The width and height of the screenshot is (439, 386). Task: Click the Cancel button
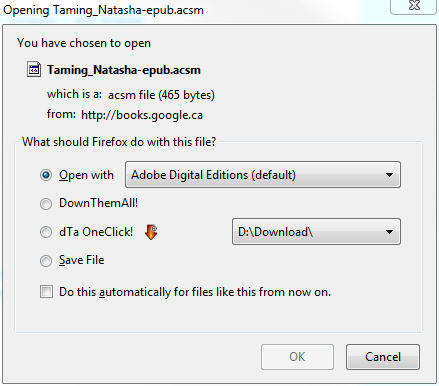point(383,357)
